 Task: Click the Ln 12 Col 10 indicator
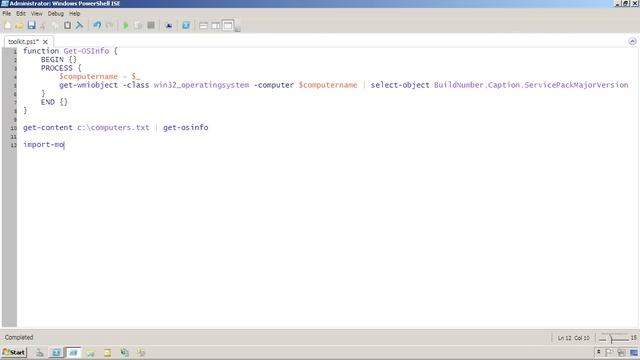pos(573,338)
